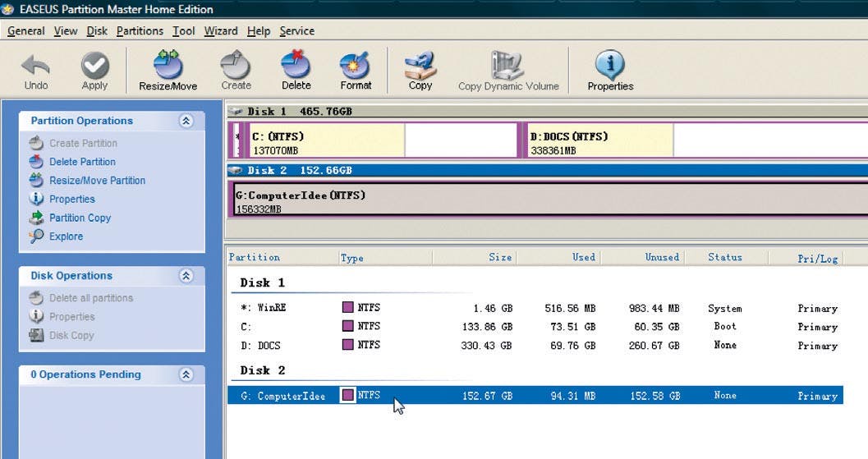Click the Delete Partition sidebar icon
The width and height of the screenshot is (868, 459).
(36, 161)
